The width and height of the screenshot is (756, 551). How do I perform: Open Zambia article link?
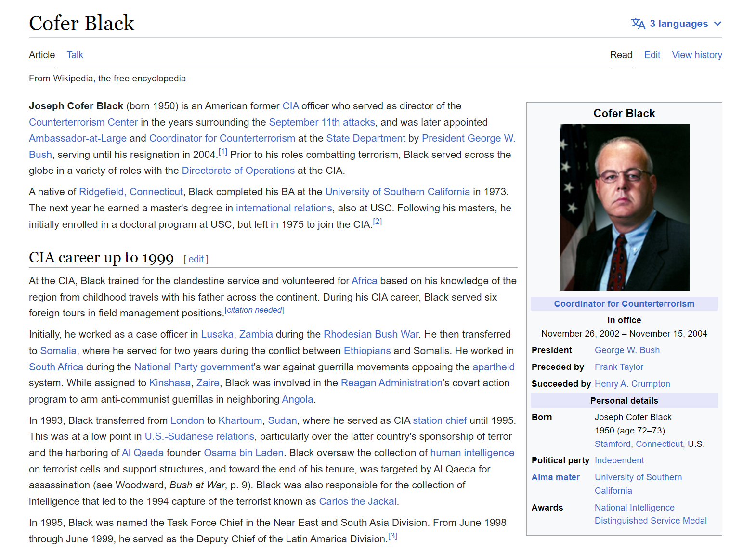click(256, 334)
